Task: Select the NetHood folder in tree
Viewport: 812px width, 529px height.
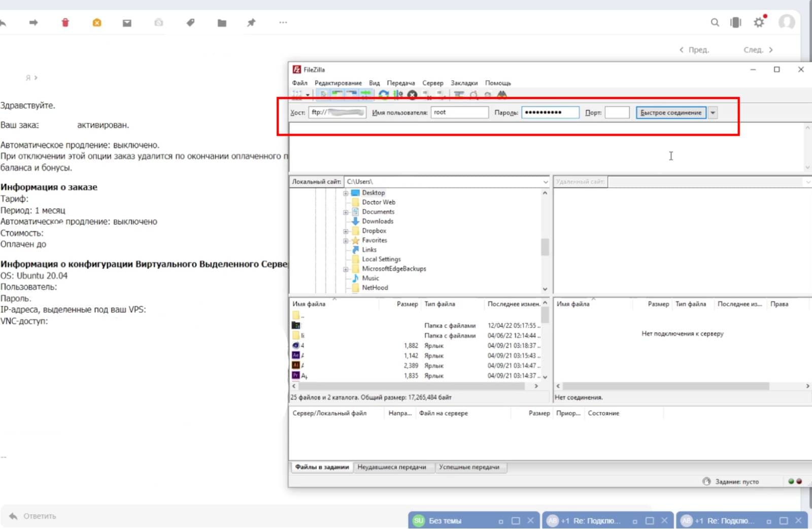Action: (375, 288)
